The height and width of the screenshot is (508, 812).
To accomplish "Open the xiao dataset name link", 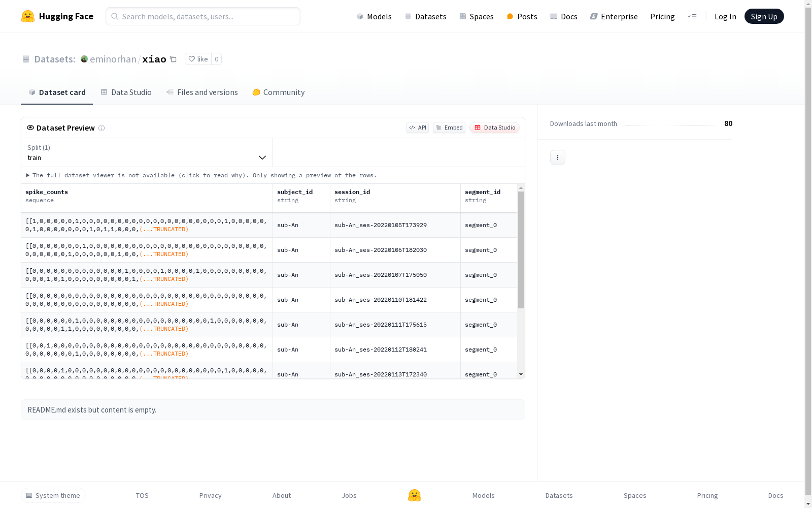I will coord(154,59).
